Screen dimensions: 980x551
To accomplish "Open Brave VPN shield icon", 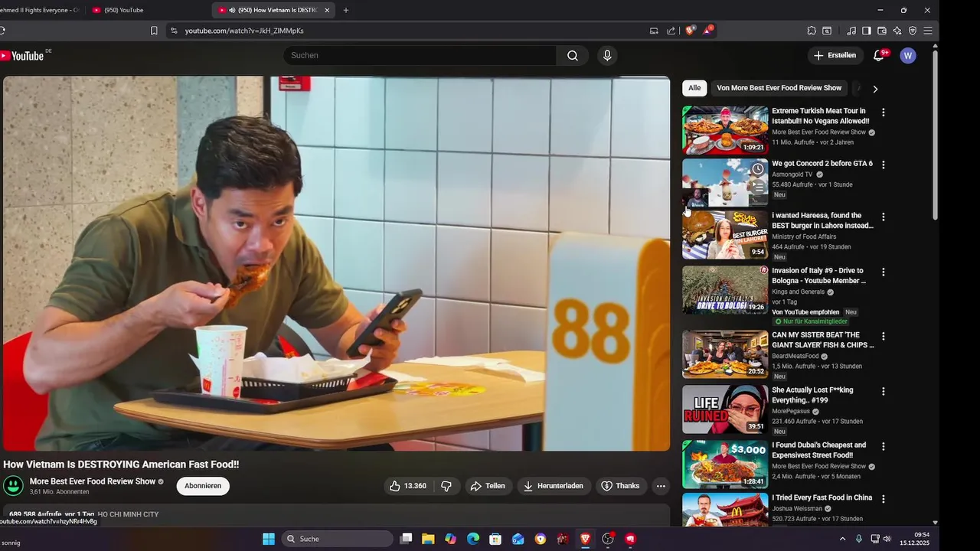I will point(913,31).
